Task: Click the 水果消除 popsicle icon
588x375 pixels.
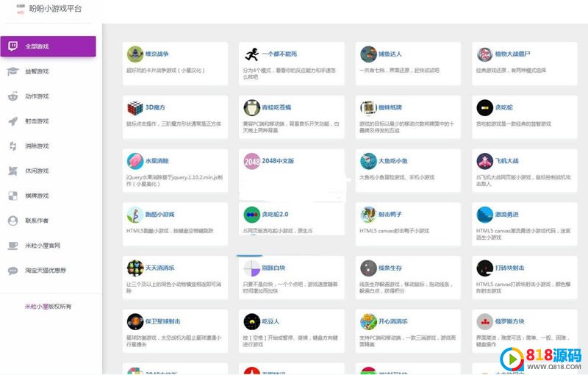Action: pos(135,161)
